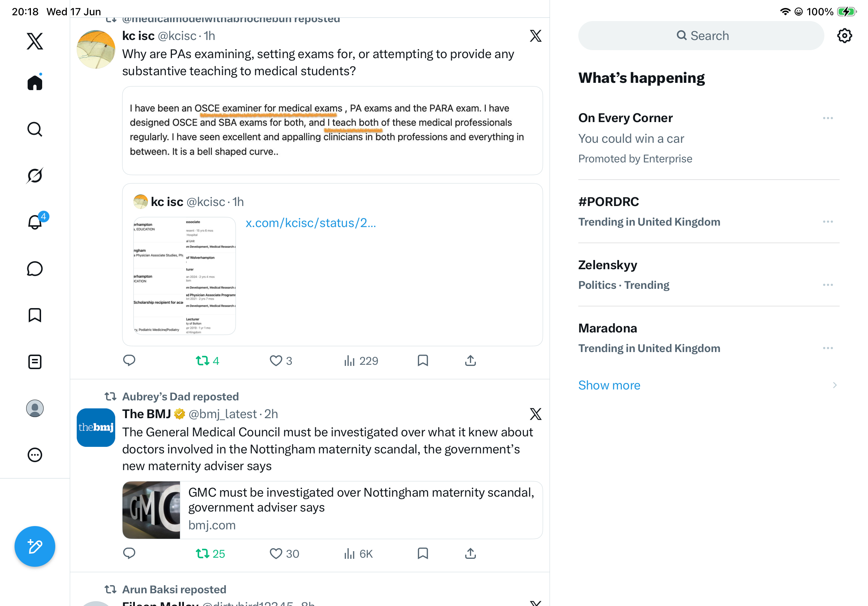This screenshot has height=606, width=868.
Task: Open the x.com/kcisc/status link
Action: point(311,223)
